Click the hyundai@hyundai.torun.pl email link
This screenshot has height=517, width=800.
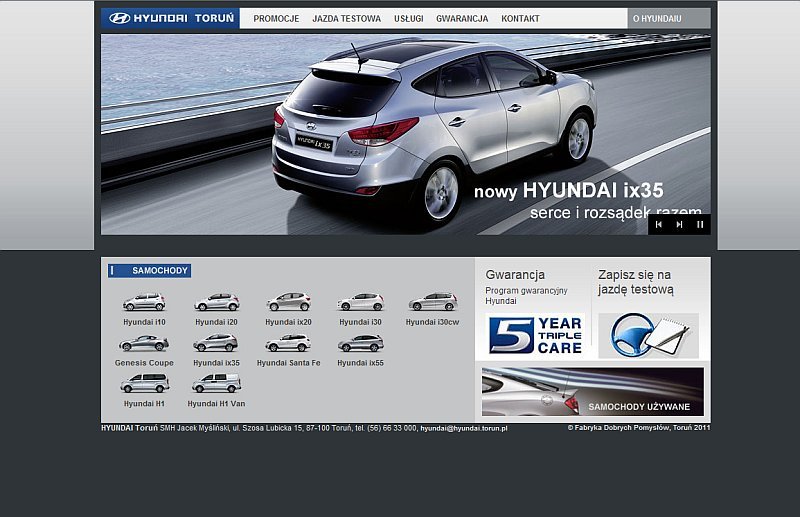pyautogui.click(x=464, y=429)
